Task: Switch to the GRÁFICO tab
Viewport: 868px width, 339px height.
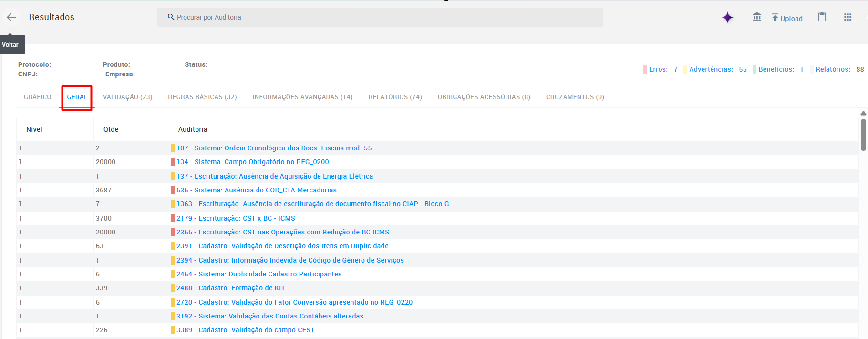Action: 38,97
